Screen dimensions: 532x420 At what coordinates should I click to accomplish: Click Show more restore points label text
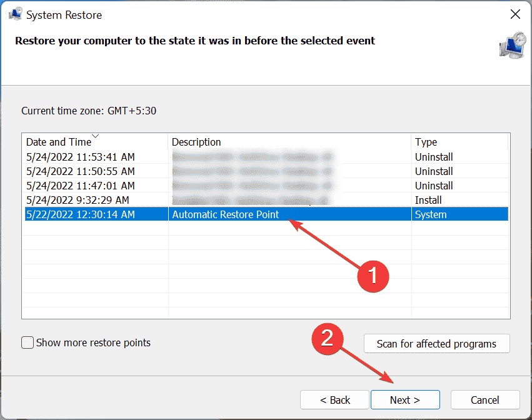[x=93, y=342]
